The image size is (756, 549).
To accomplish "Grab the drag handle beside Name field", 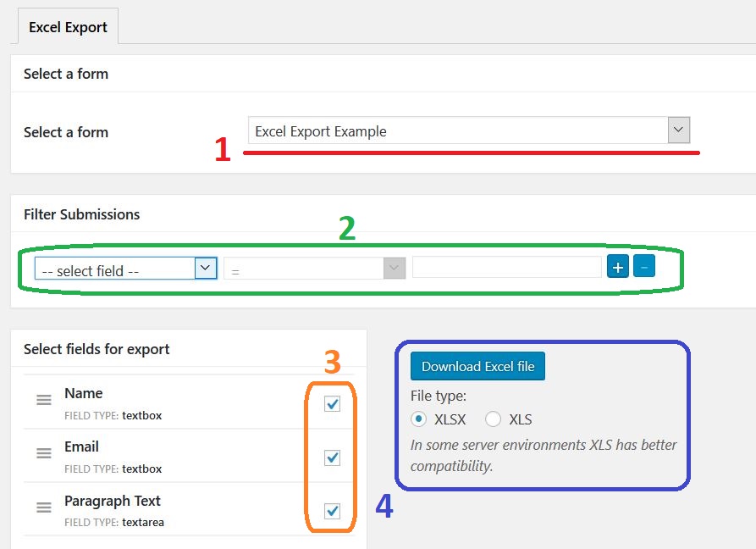I will tap(44, 401).
